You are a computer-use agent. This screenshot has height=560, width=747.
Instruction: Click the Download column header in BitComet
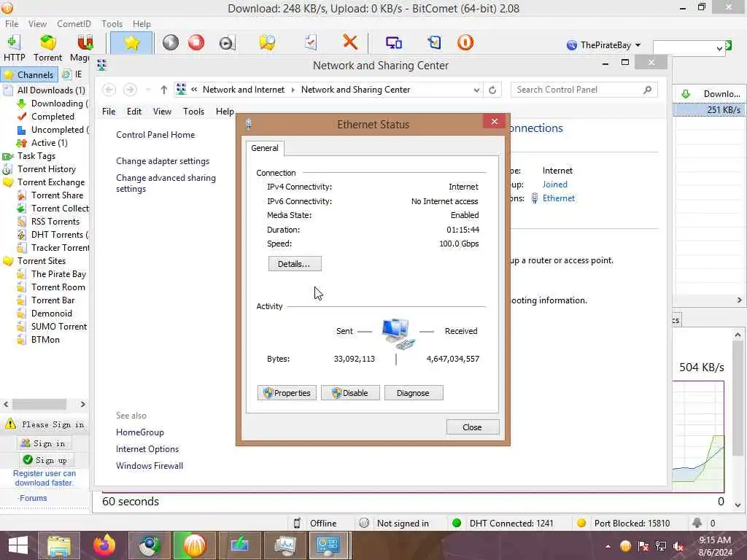[710, 94]
